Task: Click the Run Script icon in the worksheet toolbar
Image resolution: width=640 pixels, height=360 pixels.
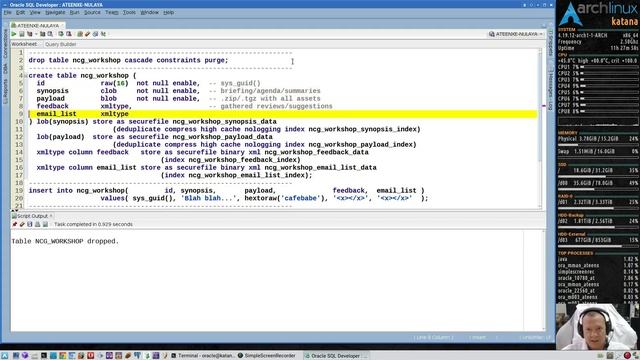Action: pos(22,34)
